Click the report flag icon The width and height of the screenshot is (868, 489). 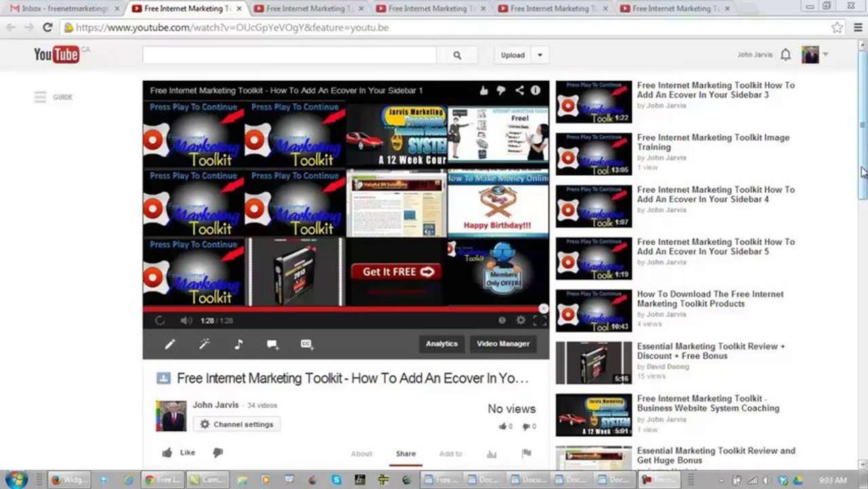(526, 454)
